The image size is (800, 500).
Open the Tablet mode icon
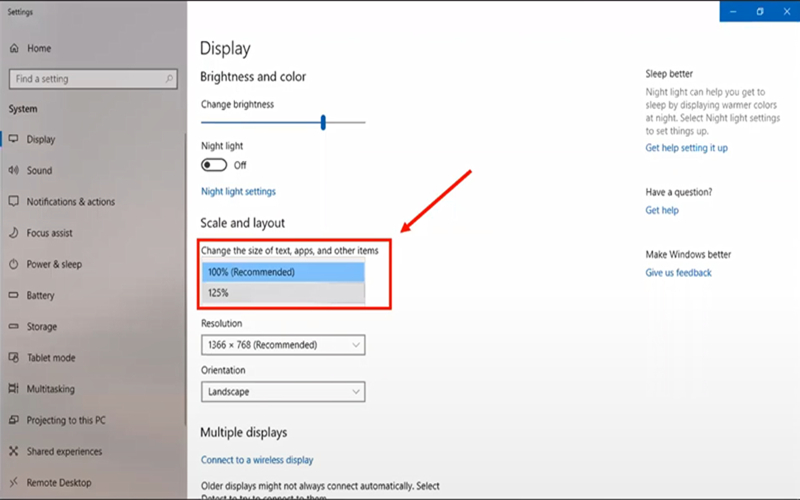[14, 358]
